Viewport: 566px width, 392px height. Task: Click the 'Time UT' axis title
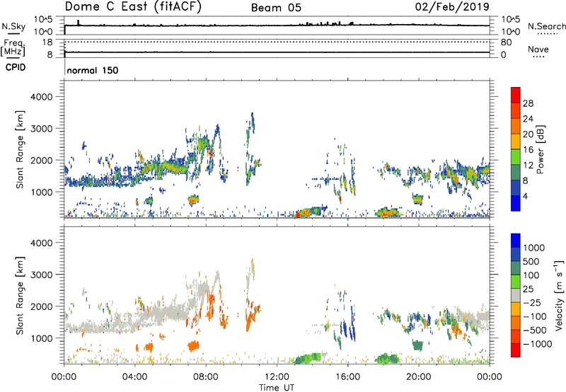point(277,388)
